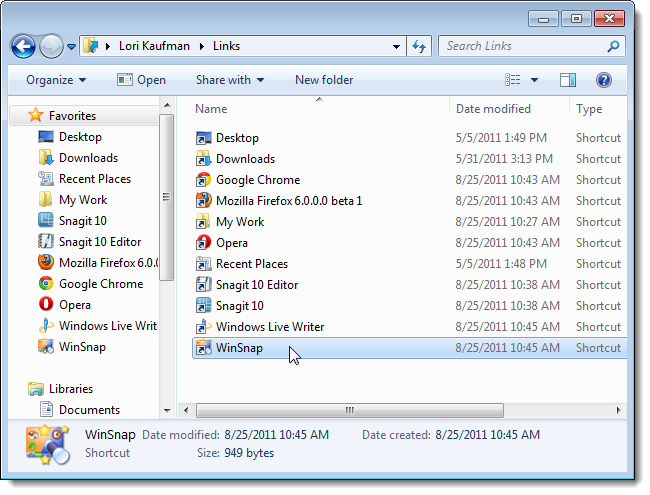Select Libraries in the navigation pane
650x495 pixels.
click(71, 389)
